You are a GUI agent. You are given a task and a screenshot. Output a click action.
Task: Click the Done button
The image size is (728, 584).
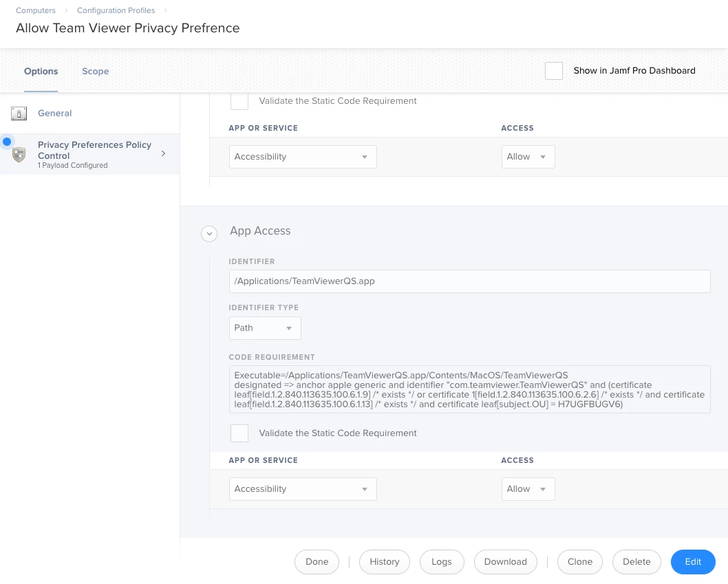[x=317, y=562]
